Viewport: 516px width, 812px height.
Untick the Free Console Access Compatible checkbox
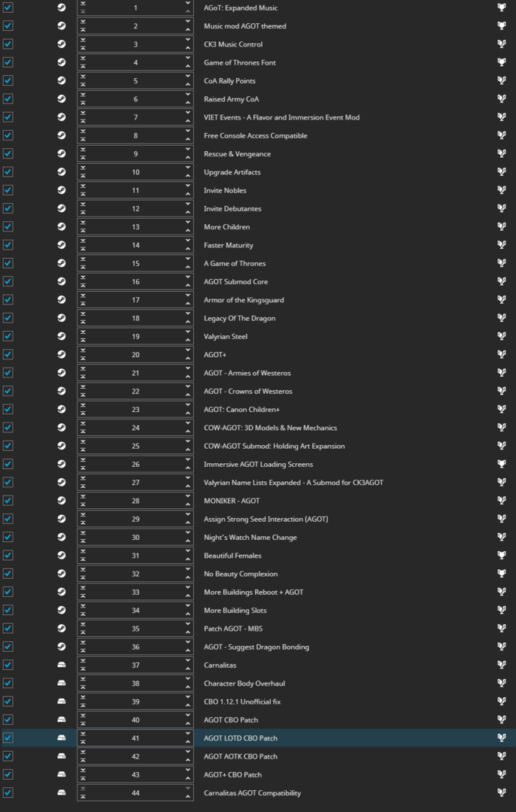point(8,135)
